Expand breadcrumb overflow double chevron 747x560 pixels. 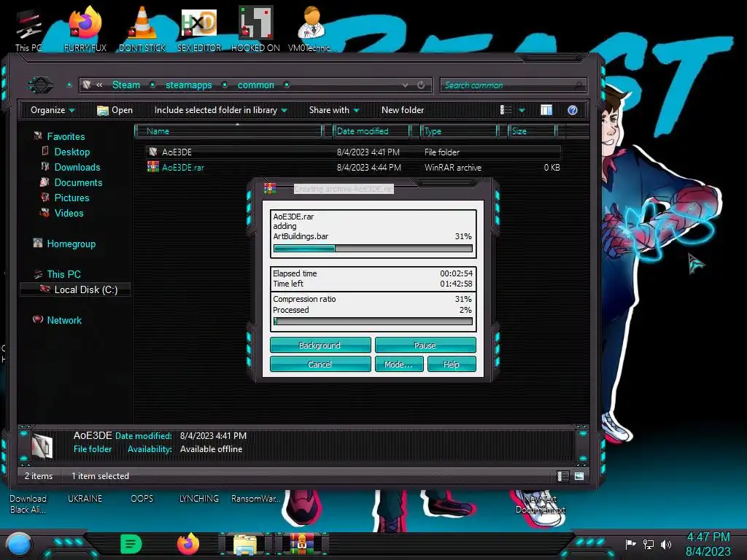[x=99, y=85]
